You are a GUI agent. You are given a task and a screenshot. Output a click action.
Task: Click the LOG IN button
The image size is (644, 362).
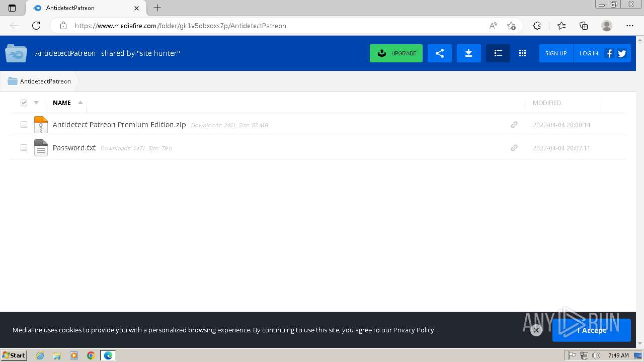[x=589, y=53]
